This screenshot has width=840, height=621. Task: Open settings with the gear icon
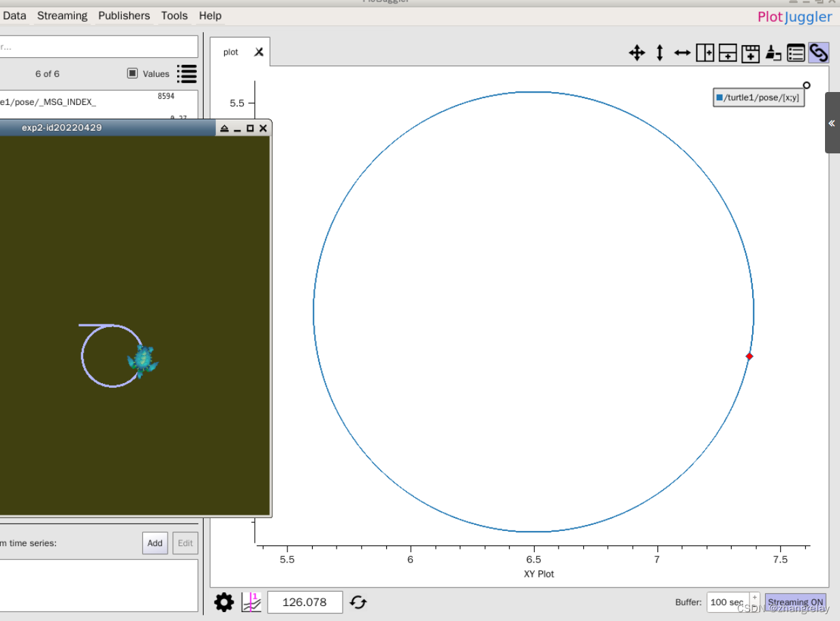pyautogui.click(x=224, y=602)
